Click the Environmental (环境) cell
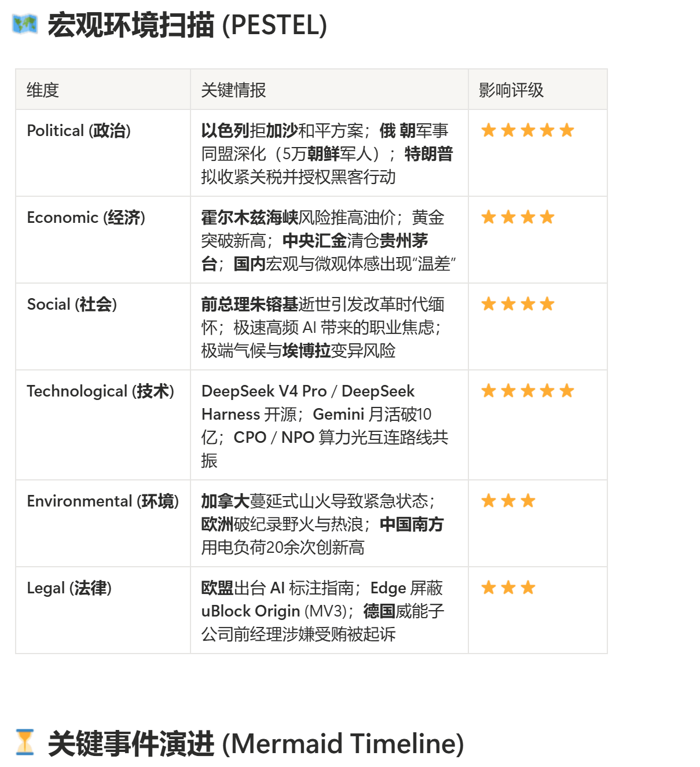 point(103,523)
